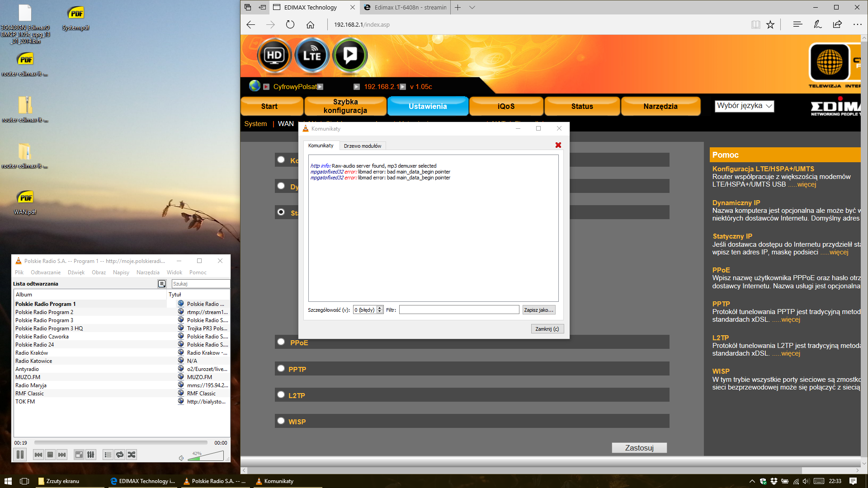Viewport: 868px width, 488px height.
Task: Click the Zastosuj button
Action: click(x=639, y=448)
